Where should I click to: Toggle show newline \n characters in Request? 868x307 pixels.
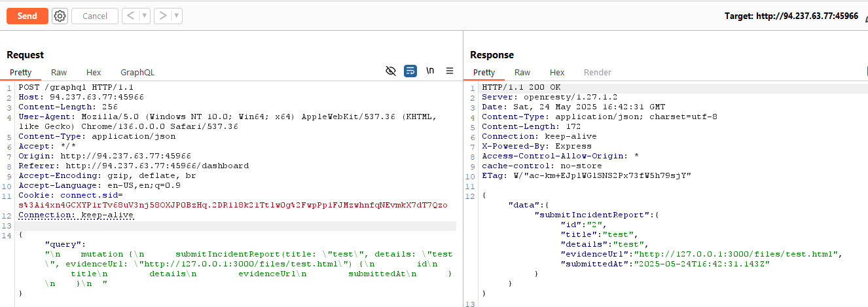coord(430,71)
